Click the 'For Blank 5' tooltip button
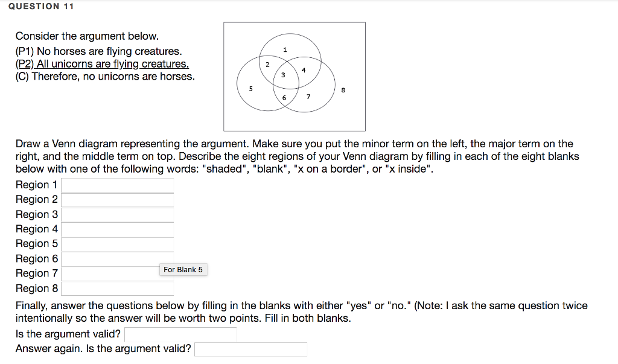This screenshot has height=364, width=618. pyautogui.click(x=183, y=270)
